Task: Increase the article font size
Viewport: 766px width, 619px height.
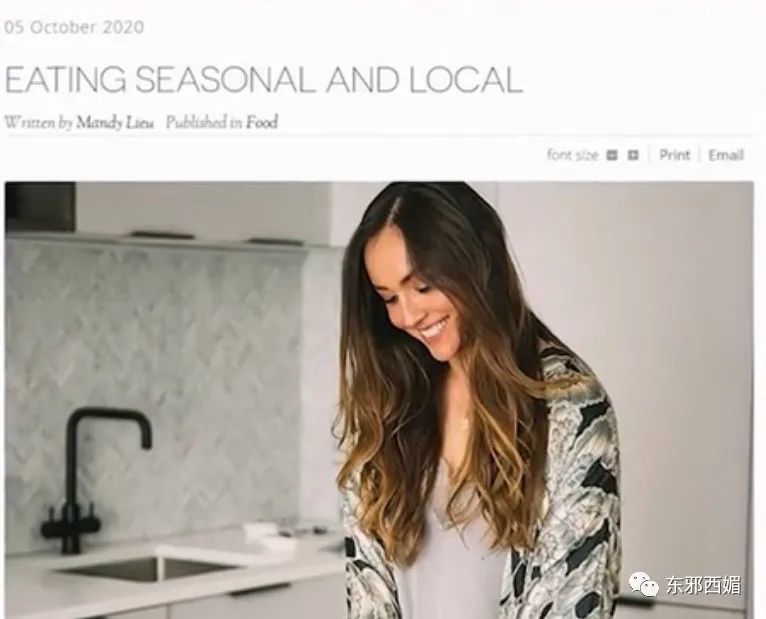Action: click(633, 155)
